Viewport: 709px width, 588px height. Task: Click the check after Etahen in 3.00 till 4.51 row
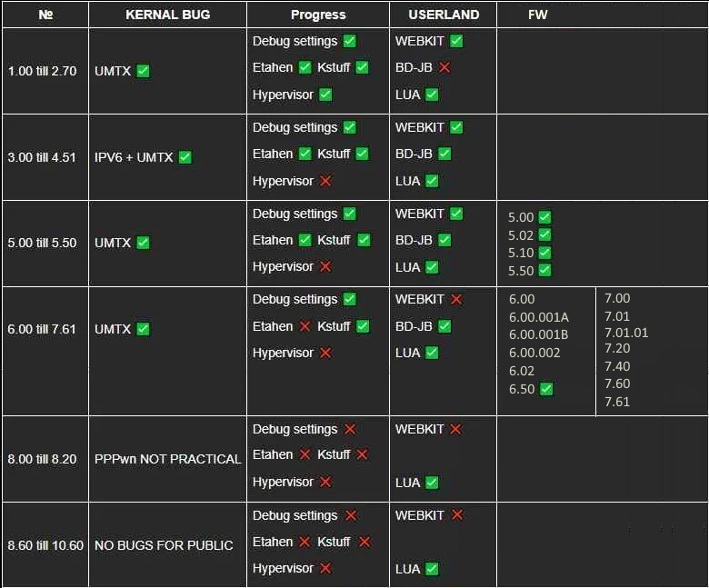point(305,154)
